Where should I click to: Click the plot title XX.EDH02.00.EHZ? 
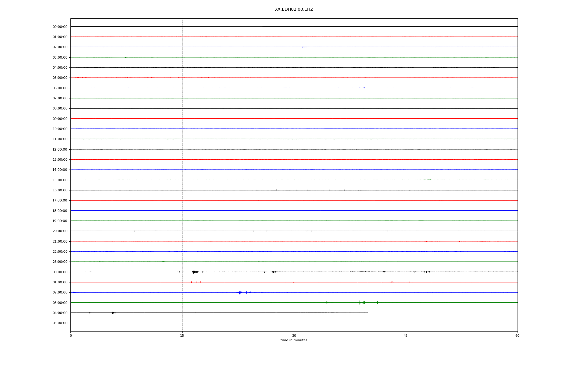[x=294, y=10]
